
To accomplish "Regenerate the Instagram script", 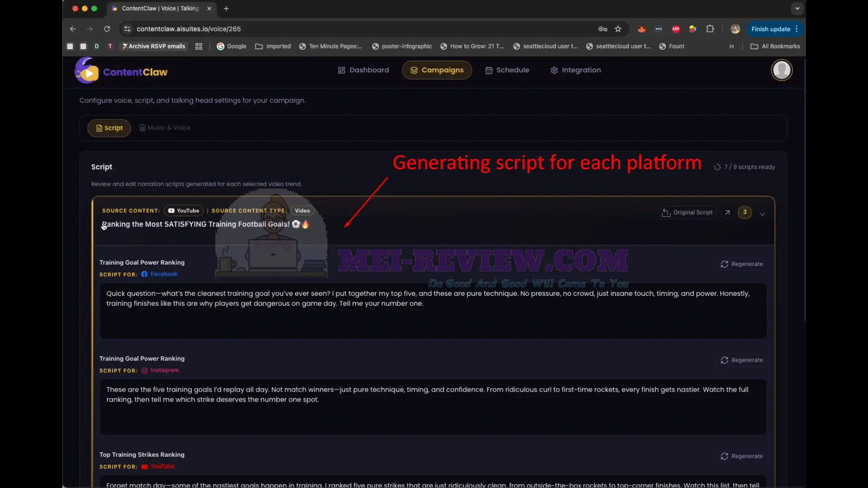I will [x=741, y=360].
